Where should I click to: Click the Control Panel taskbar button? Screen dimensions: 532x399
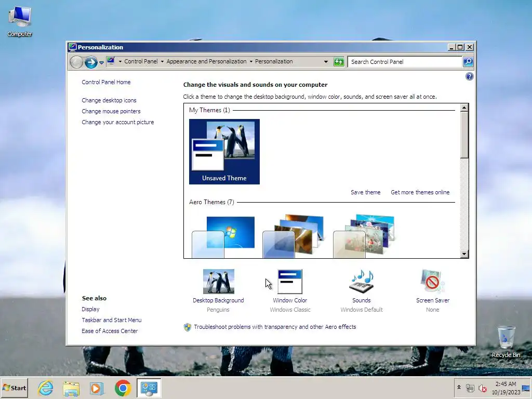click(x=149, y=388)
